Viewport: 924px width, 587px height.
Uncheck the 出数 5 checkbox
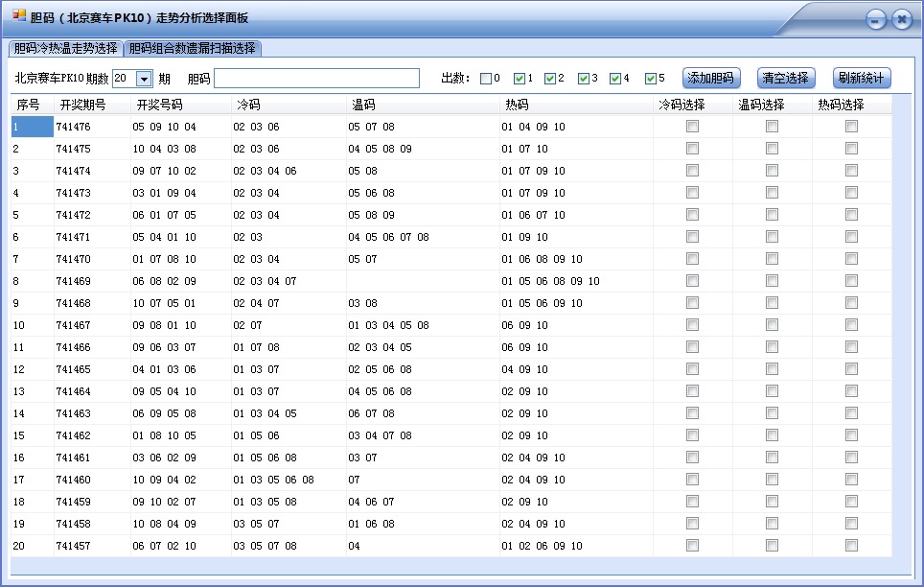(x=651, y=78)
